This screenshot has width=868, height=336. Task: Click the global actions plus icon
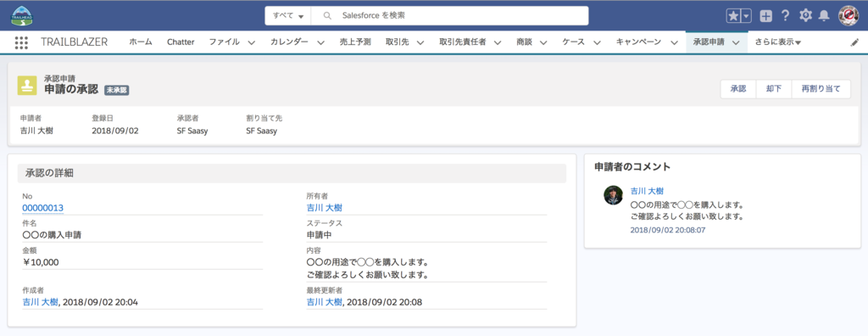coord(765,16)
